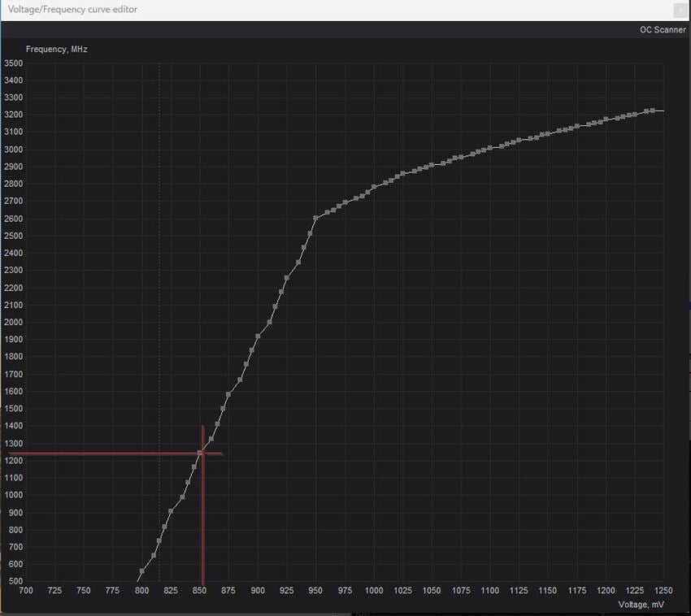Click the red vertical voltage crosshair line
This screenshot has width=691, height=616.
click(202, 528)
